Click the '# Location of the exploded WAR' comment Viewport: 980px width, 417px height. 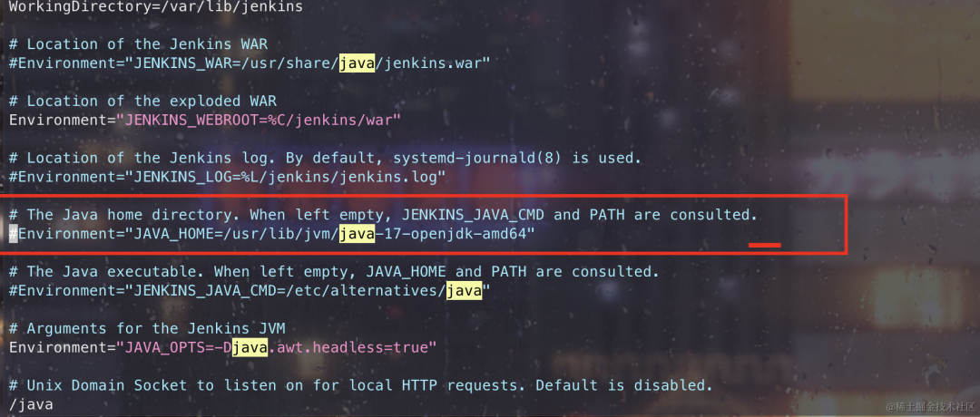pos(142,102)
